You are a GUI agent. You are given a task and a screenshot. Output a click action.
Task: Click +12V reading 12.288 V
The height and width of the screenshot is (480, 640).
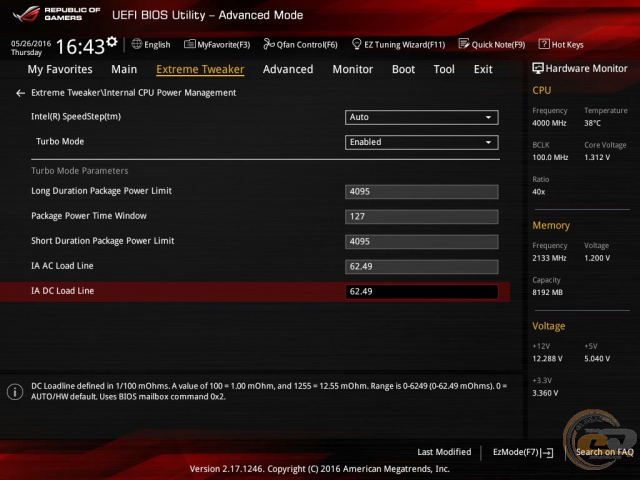click(547, 359)
